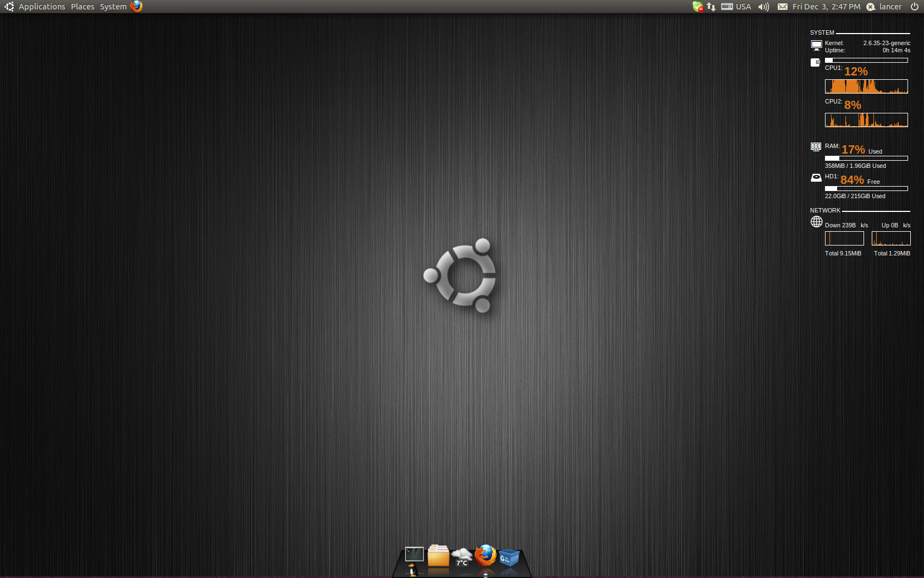This screenshot has height=578, width=924.
Task: Click the uptime value 0h 14m 4s
Action: click(x=897, y=50)
